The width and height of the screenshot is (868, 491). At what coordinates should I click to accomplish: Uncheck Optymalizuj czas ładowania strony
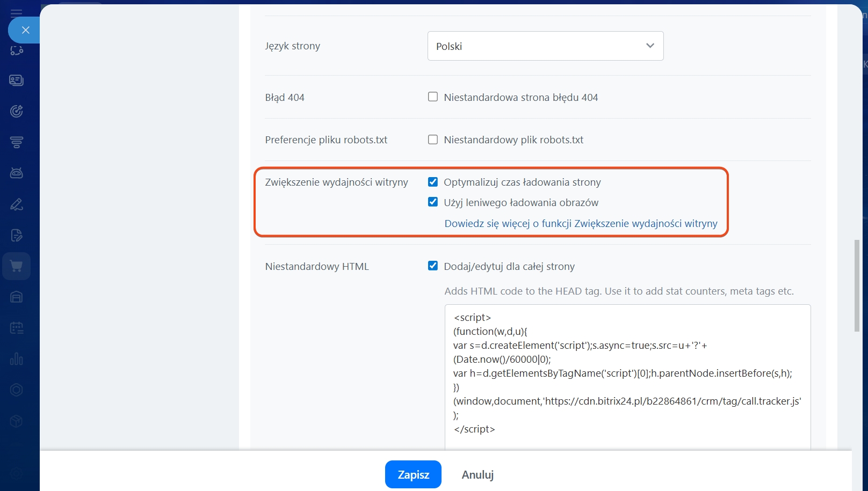click(433, 182)
